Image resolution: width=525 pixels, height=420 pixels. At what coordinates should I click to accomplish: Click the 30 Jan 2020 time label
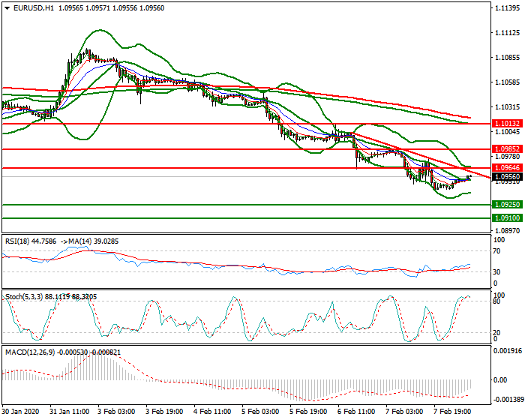[x=21, y=412]
